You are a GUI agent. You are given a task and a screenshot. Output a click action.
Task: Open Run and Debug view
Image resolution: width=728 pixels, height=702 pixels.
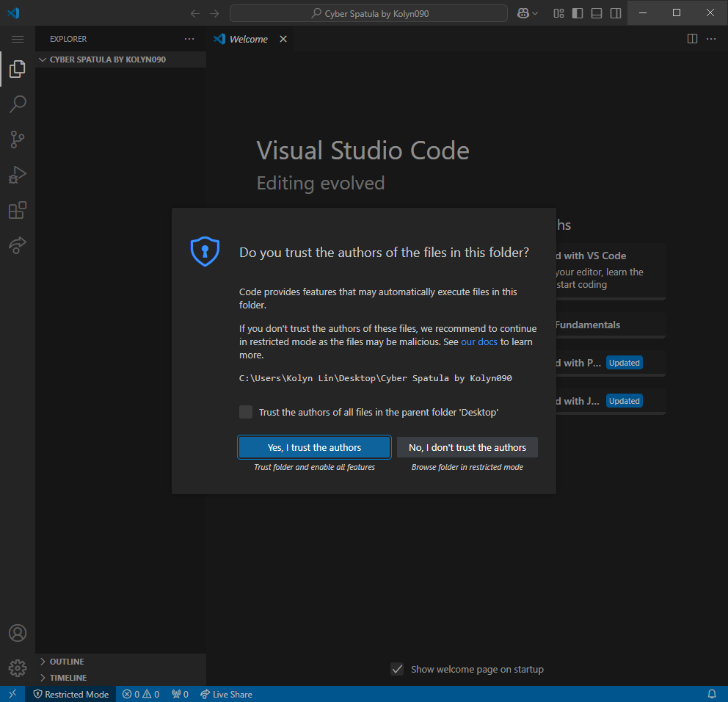(18, 175)
